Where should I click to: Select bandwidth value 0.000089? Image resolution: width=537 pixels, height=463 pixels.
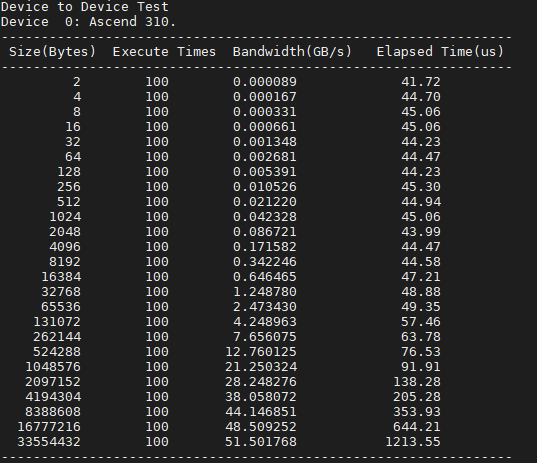point(265,82)
